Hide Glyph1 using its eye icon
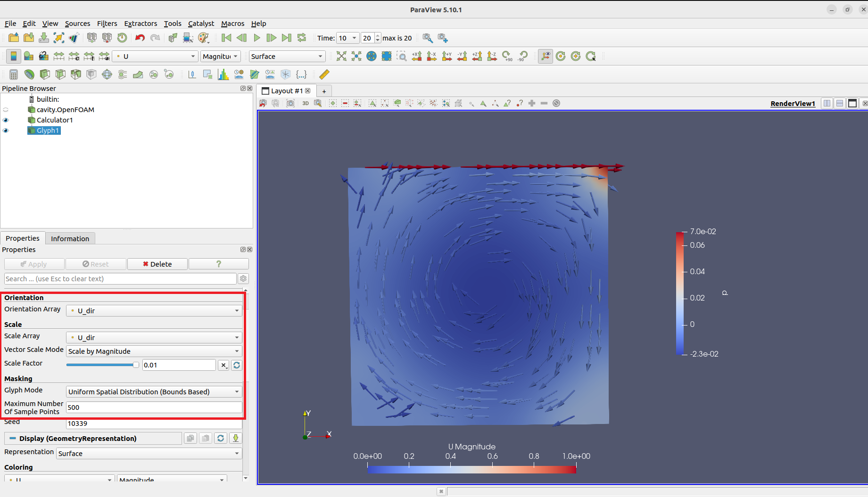 6,130
